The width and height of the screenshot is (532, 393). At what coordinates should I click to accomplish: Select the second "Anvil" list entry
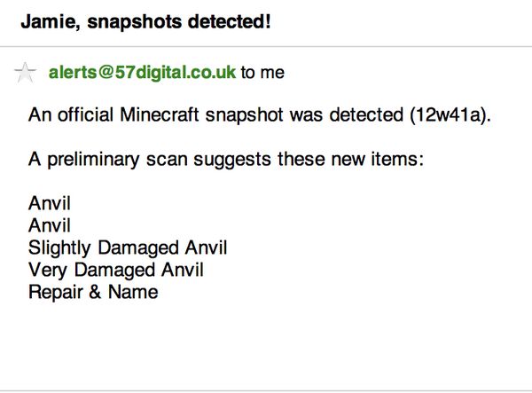coord(49,225)
